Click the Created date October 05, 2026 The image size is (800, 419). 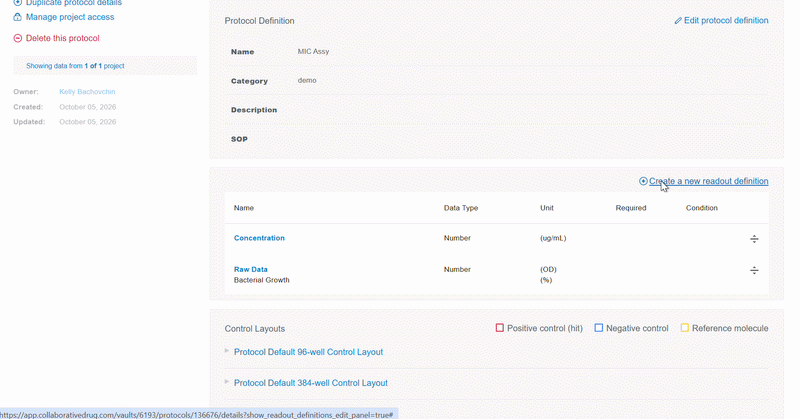87,107
